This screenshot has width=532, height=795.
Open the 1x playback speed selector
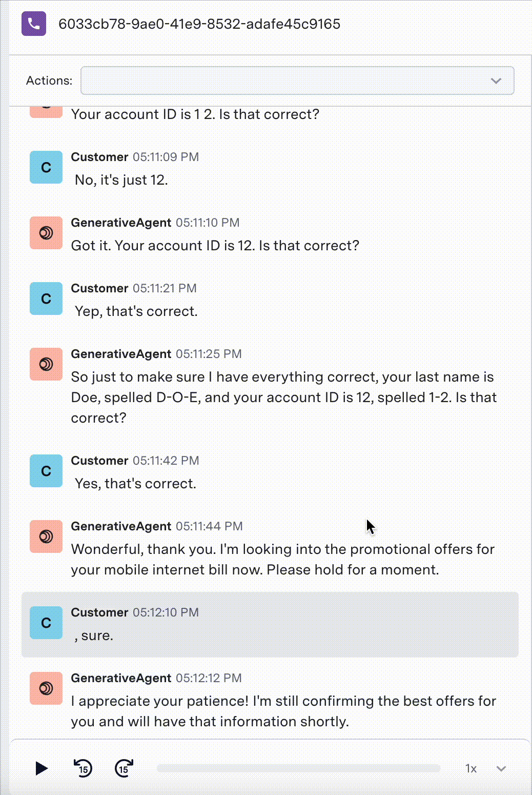point(470,768)
